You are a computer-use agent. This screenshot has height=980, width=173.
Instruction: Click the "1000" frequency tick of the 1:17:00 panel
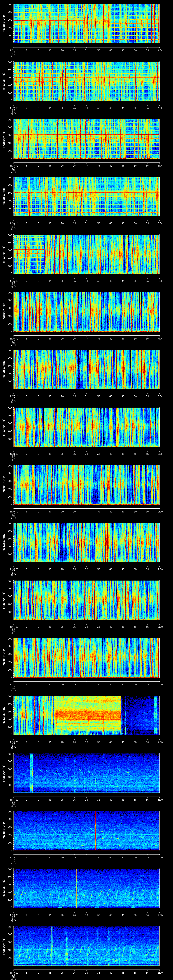click(9, 927)
